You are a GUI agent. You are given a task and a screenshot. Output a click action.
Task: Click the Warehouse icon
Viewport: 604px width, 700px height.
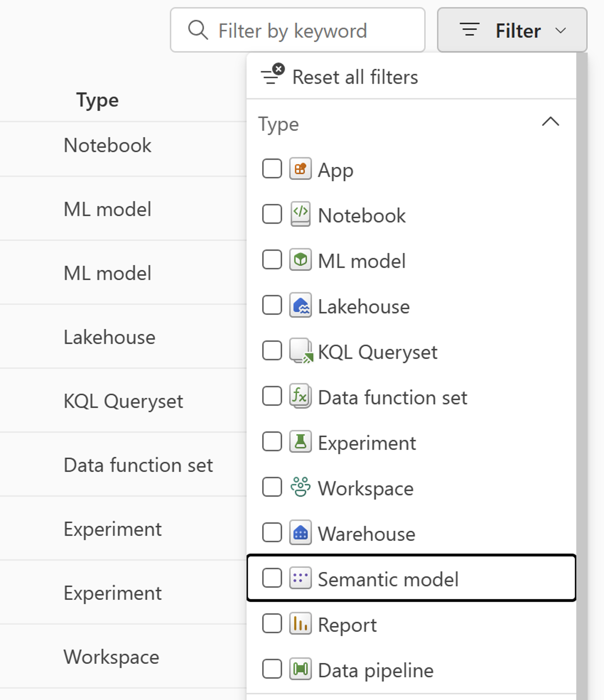pyautogui.click(x=301, y=533)
